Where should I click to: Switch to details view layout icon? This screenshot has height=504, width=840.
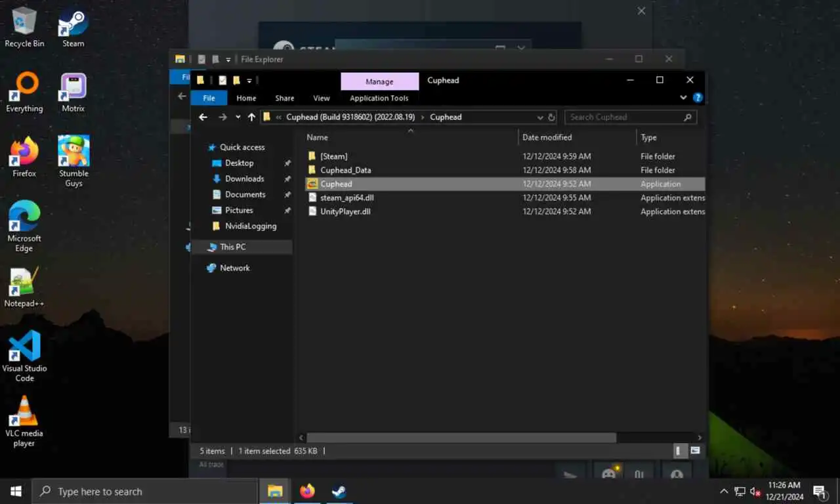[681, 451]
